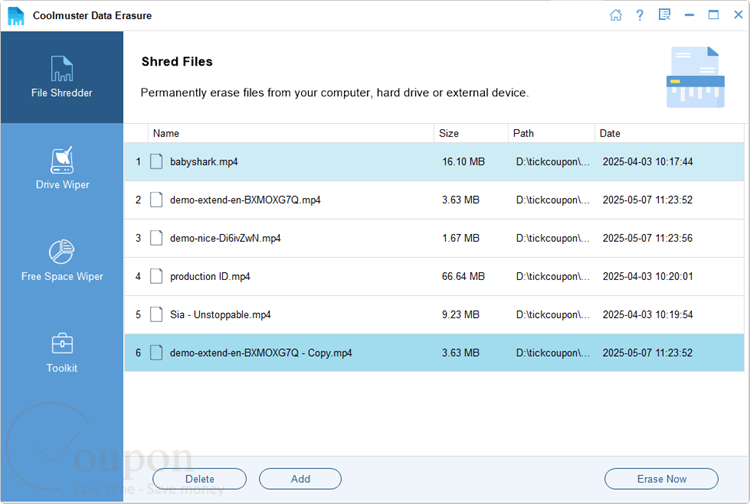Click path cell of production ID.mp4 row
The width and height of the screenshot is (750, 504).
click(552, 276)
